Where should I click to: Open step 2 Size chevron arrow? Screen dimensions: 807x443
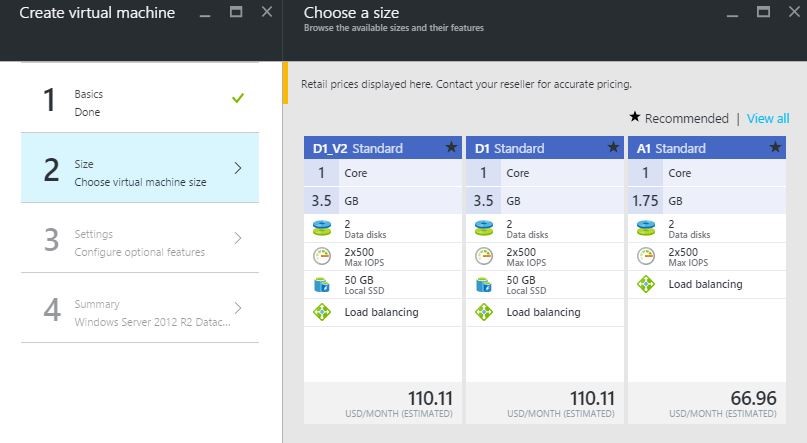pos(238,168)
